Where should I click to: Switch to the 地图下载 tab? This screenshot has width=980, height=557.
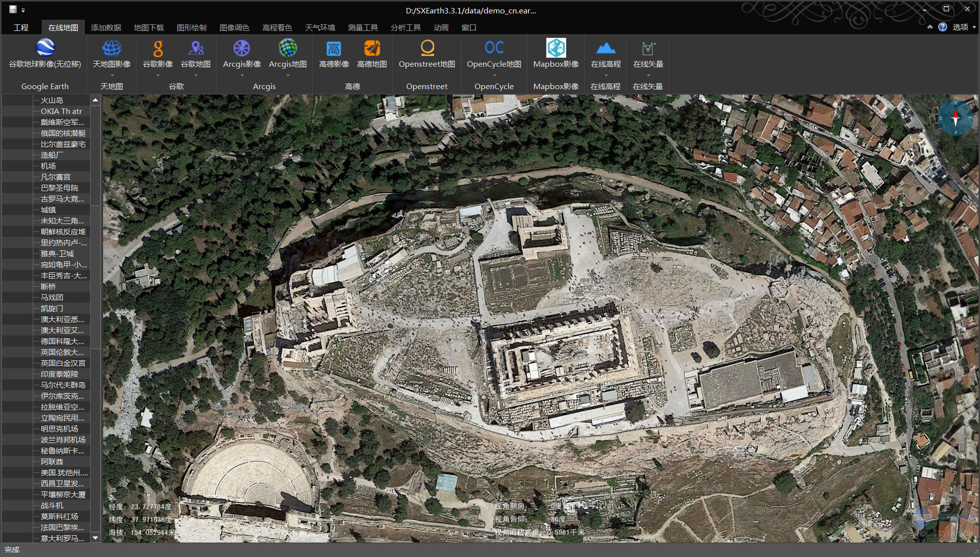[x=149, y=27]
